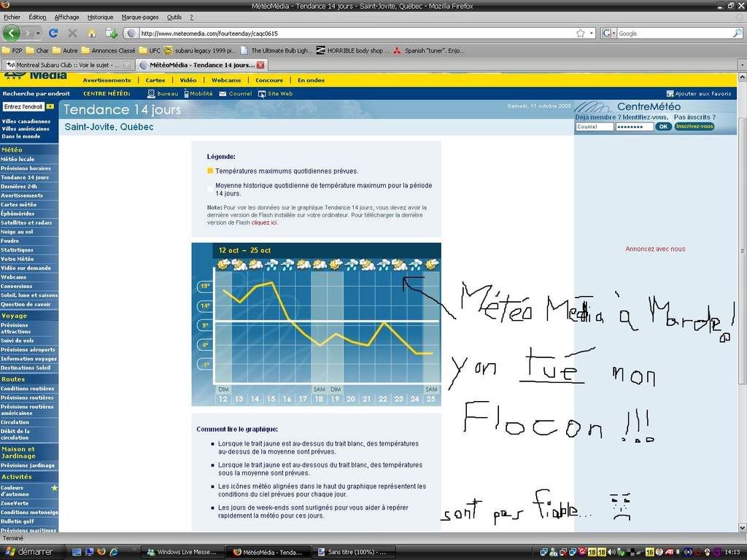Click the cliquez ici Flash link
This screenshot has height=560, width=747.
(264, 222)
